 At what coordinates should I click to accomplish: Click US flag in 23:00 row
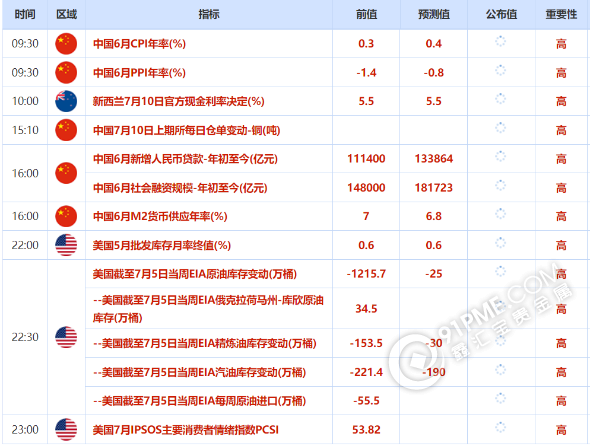66,429
